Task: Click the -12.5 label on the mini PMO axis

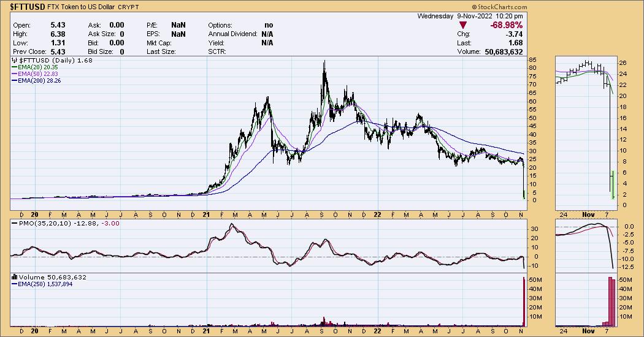Action: [x=626, y=267]
